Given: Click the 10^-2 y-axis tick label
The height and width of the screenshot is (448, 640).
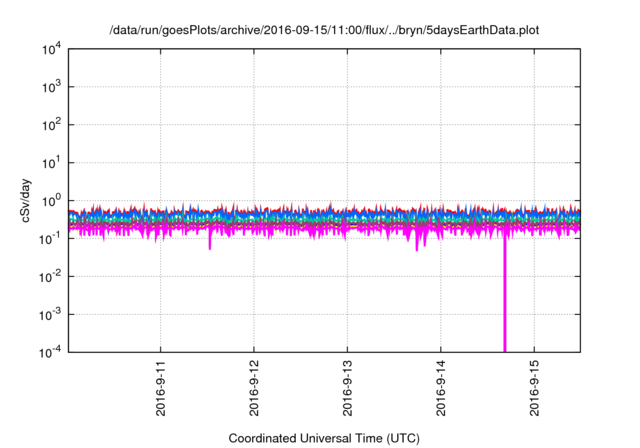Looking at the screenshot, I should pyautogui.click(x=51, y=276).
